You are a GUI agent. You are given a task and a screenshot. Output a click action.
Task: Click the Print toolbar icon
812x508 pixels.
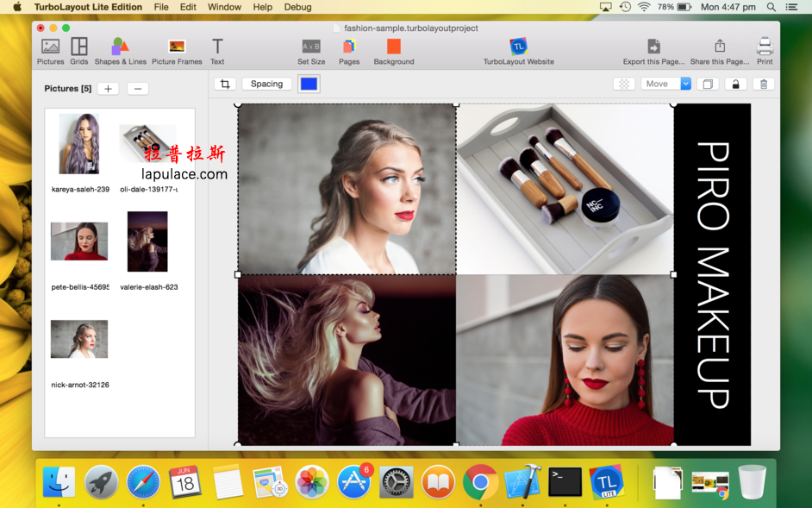pos(765,52)
